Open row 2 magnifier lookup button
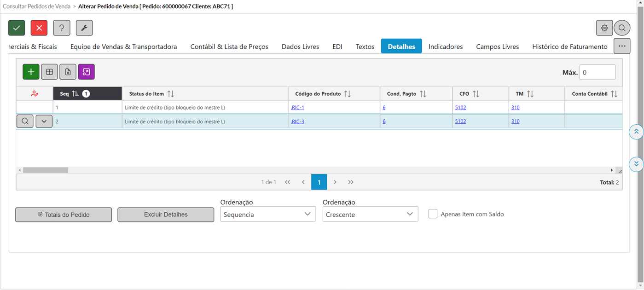 pyautogui.click(x=25, y=122)
